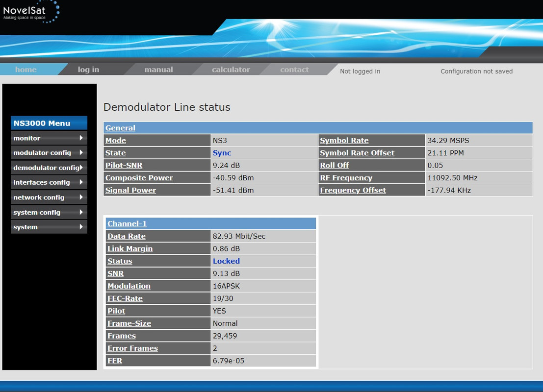Open the FER link
543x392 pixels.
coord(115,361)
